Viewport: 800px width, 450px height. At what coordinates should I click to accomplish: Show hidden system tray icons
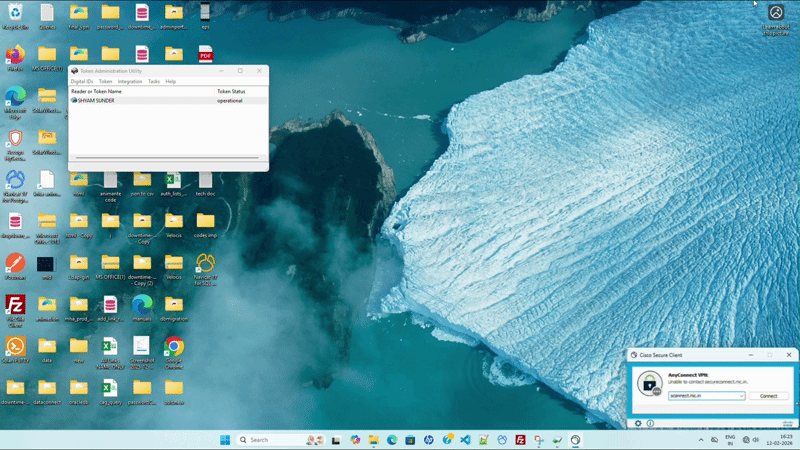click(699, 440)
